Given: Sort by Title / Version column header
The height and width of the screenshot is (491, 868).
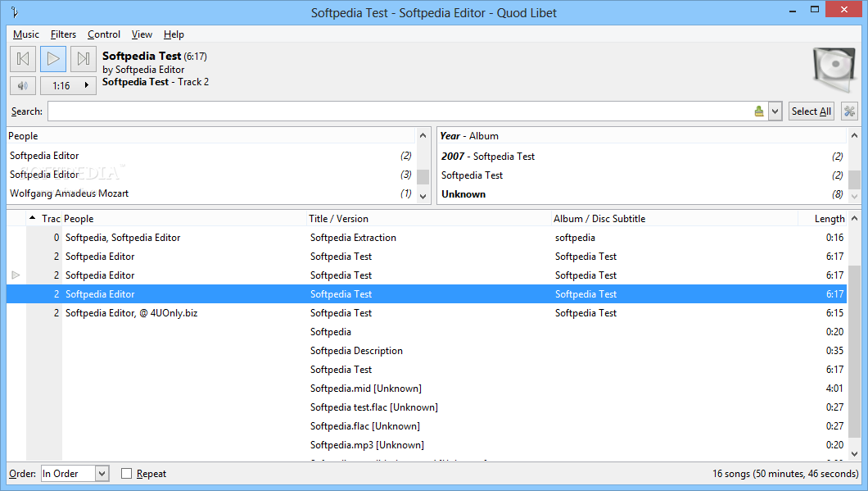Looking at the screenshot, I should (x=429, y=219).
